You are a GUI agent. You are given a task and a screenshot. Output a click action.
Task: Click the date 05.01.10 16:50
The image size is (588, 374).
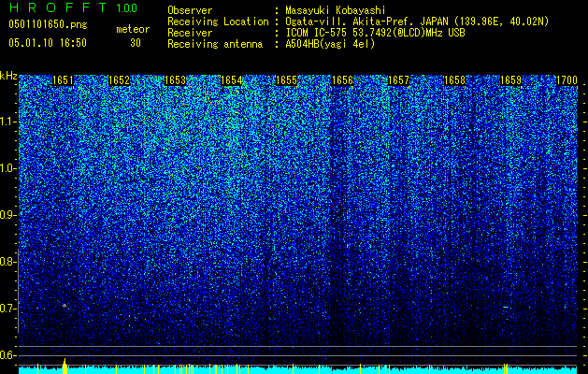48,43
